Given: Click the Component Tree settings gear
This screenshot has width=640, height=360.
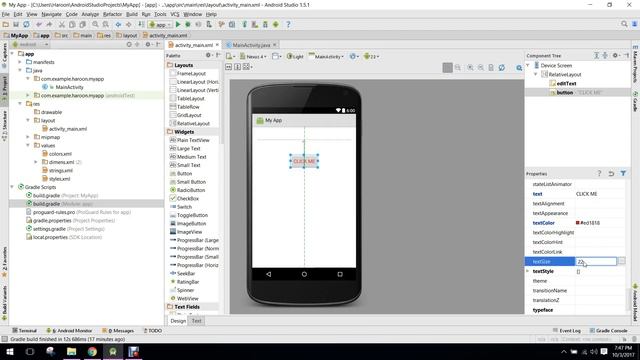Looking at the screenshot, I should point(615,56).
